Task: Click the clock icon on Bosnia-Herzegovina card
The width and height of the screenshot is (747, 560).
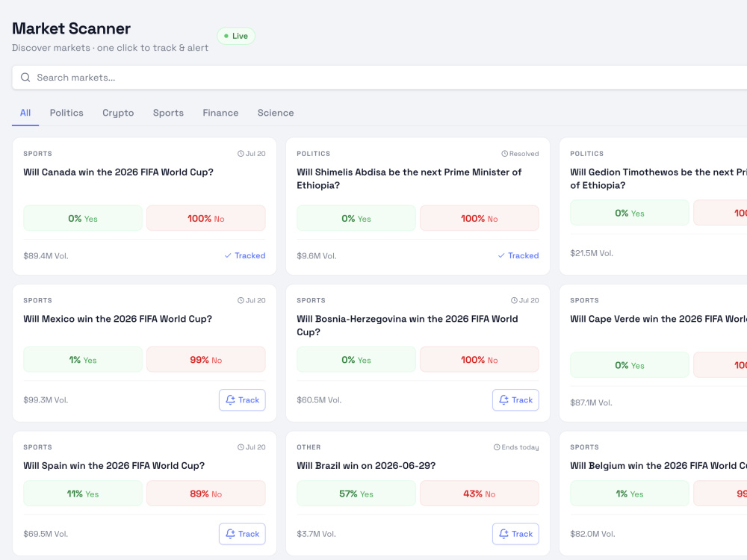Action: click(x=514, y=300)
